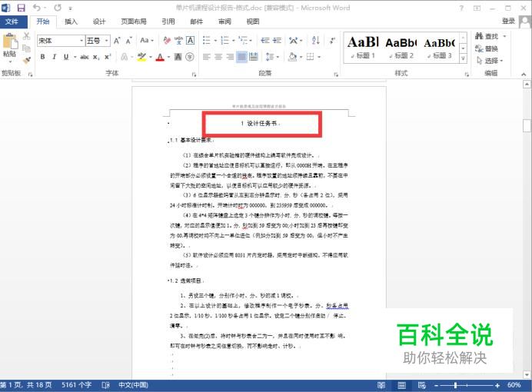The width and height of the screenshot is (532, 392).
Task: Toggle Bold formatting
Action: click(x=43, y=57)
